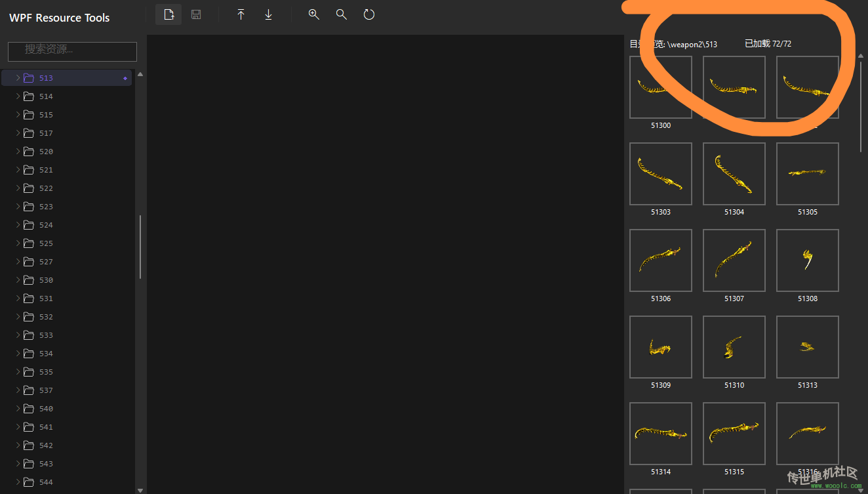Expand the 515 folder chevron
868x494 pixels.
pos(18,115)
